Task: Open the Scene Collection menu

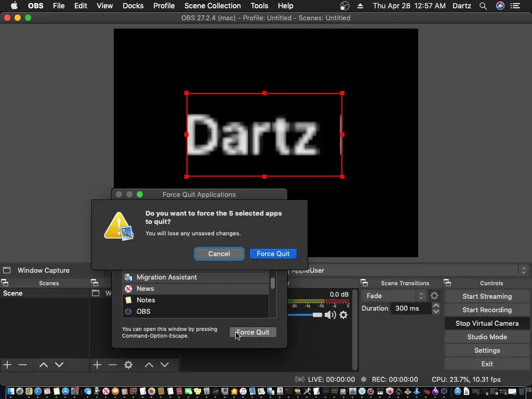Action: tap(212, 6)
